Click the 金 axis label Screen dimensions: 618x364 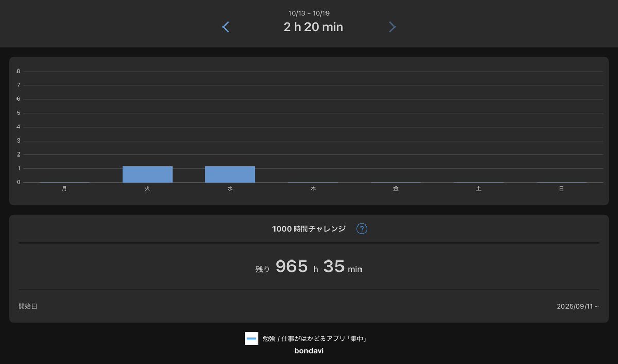(x=396, y=189)
